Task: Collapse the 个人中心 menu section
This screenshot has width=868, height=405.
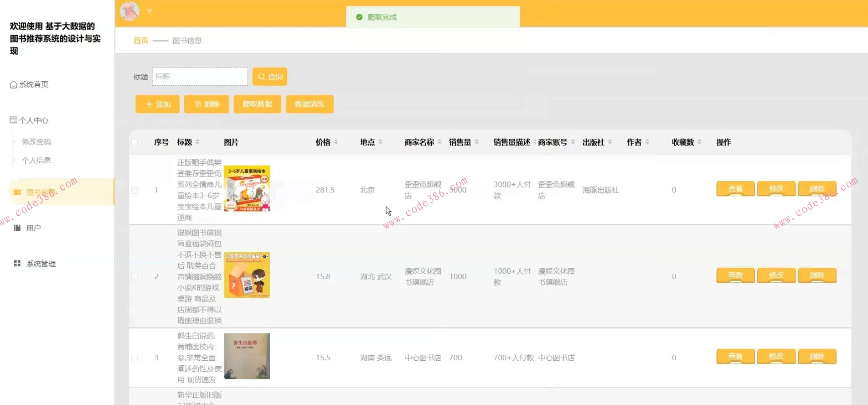Action: (x=29, y=120)
